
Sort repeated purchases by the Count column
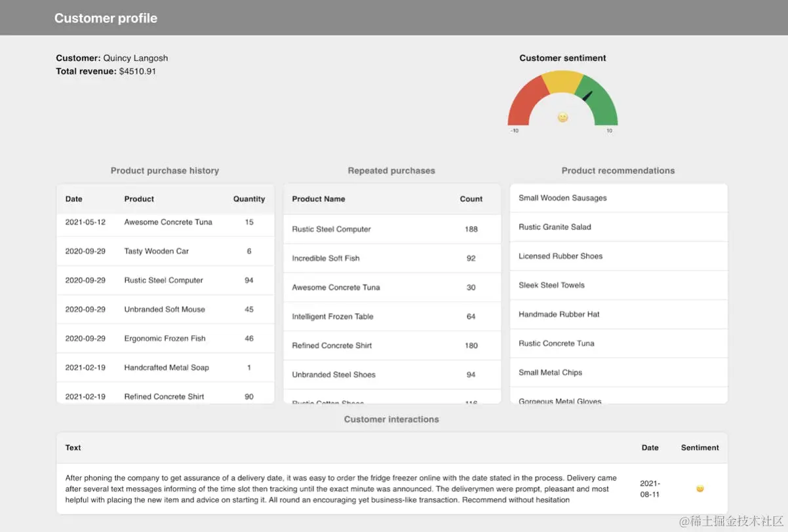[x=471, y=199]
